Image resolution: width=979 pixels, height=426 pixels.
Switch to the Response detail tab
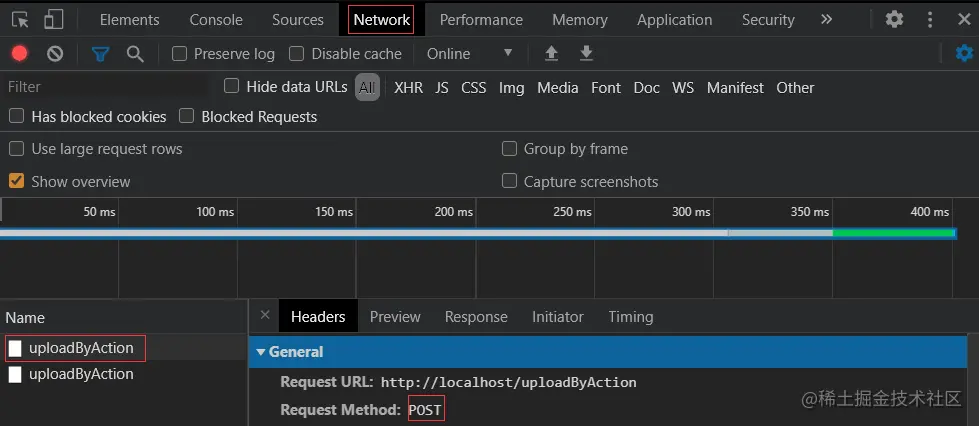coord(476,317)
